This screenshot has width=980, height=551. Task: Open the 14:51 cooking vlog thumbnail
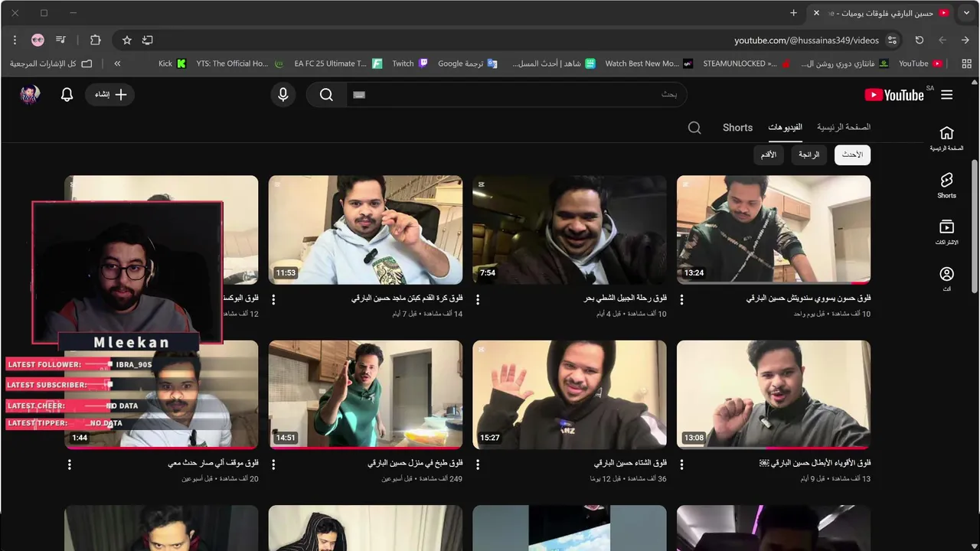[365, 394]
